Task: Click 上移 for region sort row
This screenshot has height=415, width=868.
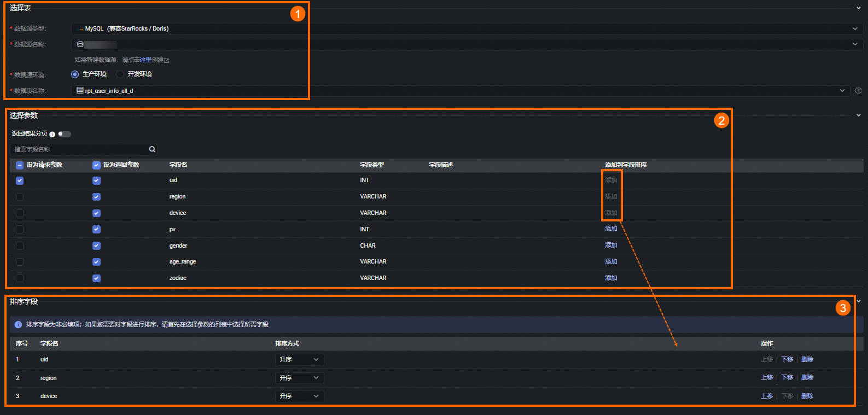Action: pyautogui.click(x=767, y=377)
